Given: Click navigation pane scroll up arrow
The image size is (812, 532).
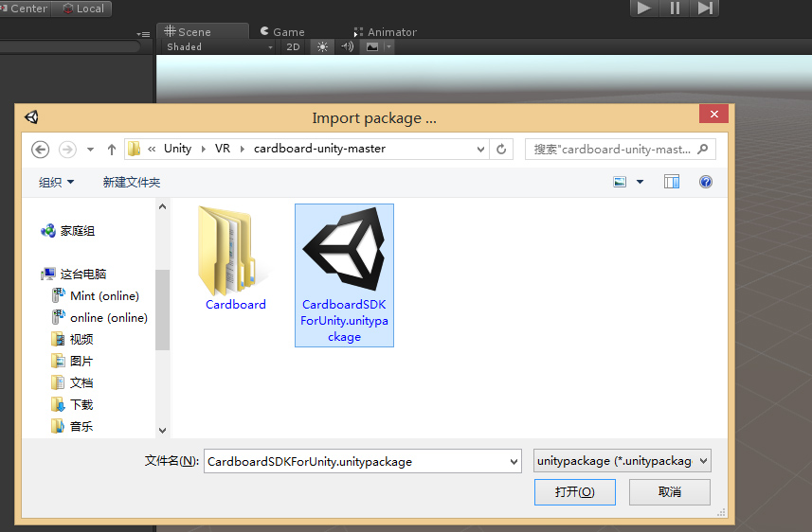Looking at the screenshot, I should point(163,206).
